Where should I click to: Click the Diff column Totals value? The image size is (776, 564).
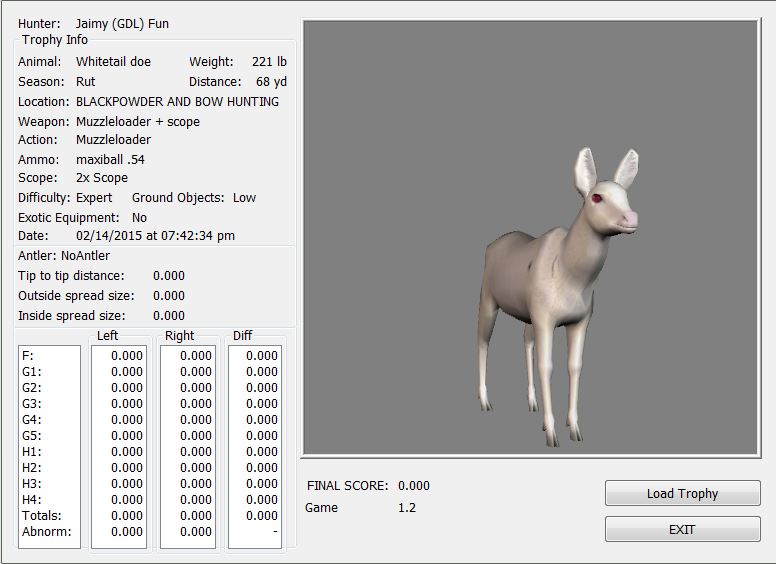pos(262,515)
